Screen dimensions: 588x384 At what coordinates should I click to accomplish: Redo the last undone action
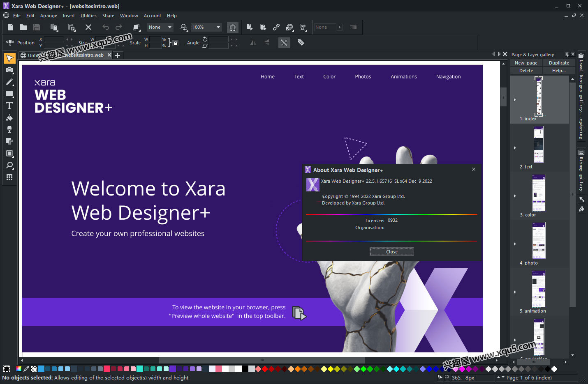[x=119, y=27]
